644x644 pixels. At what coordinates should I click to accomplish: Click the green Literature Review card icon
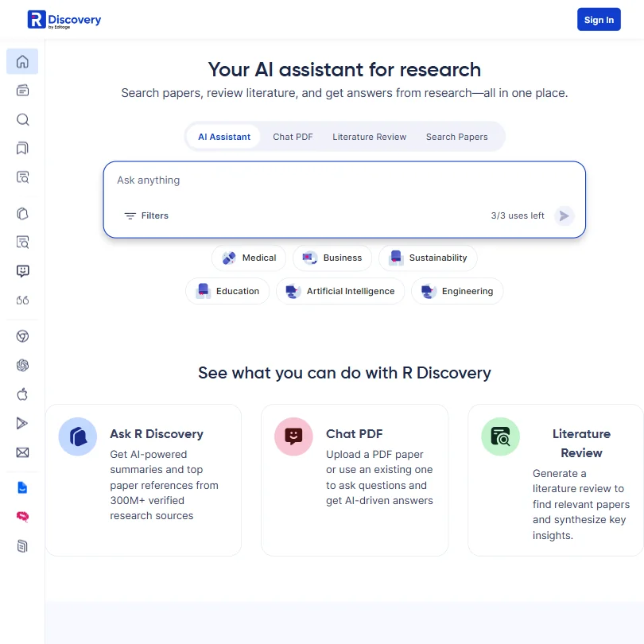500,436
